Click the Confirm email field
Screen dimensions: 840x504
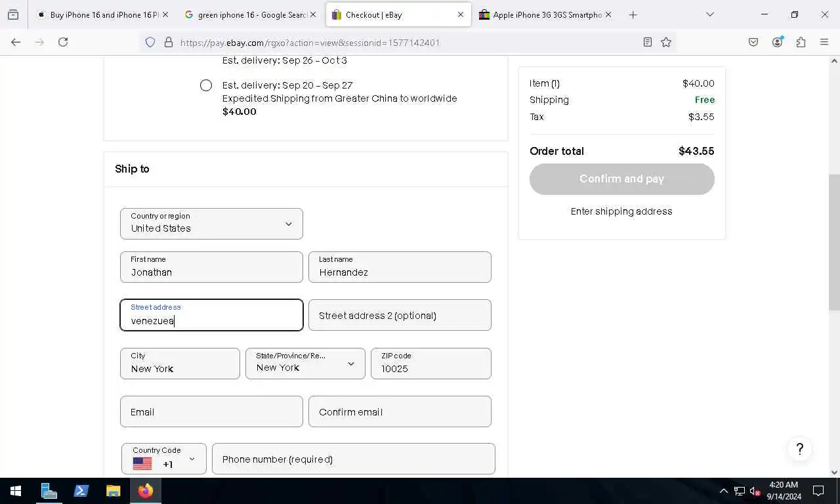click(x=400, y=411)
